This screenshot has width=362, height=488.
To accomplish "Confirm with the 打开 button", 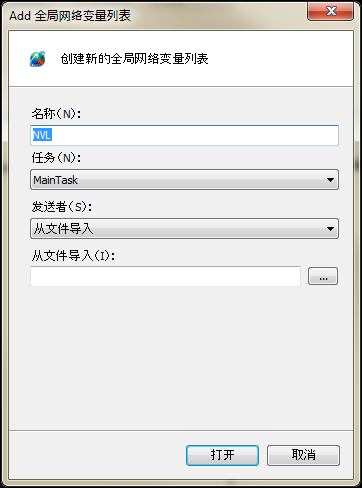I will click(x=222, y=455).
